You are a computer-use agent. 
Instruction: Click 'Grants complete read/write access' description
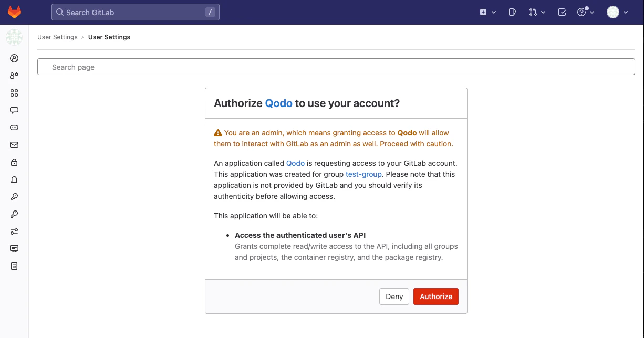pos(346,252)
